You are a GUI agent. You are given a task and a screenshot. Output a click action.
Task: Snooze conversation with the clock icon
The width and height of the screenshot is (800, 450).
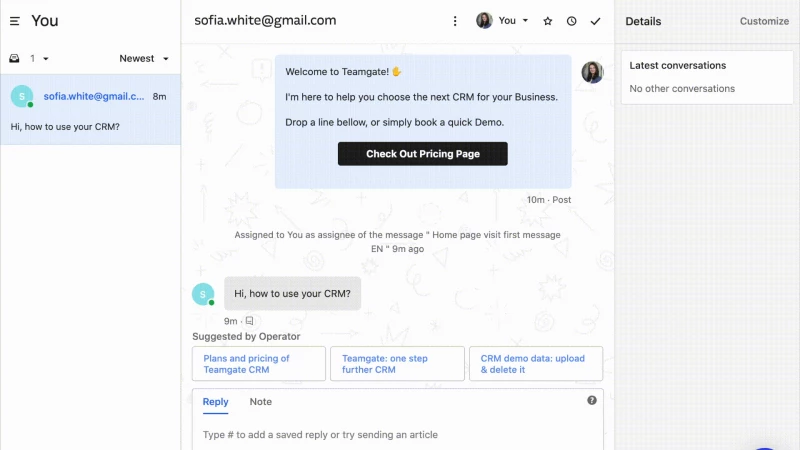tap(572, 21)
